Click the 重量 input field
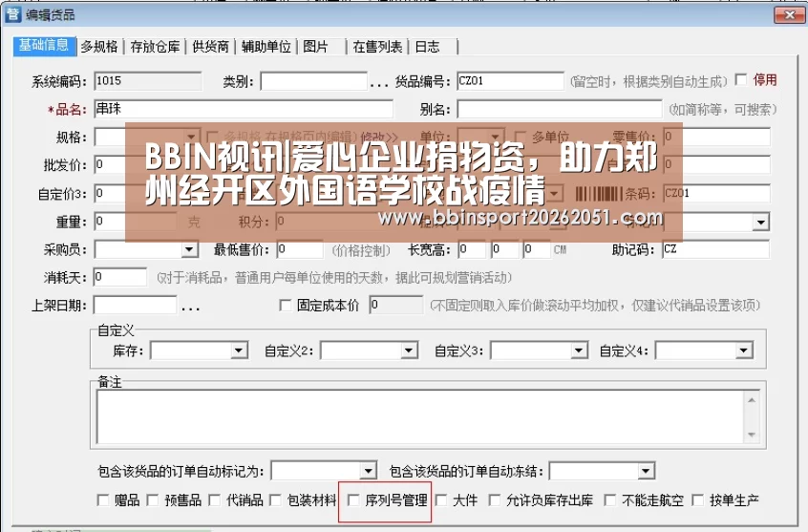 coord(136,222)
